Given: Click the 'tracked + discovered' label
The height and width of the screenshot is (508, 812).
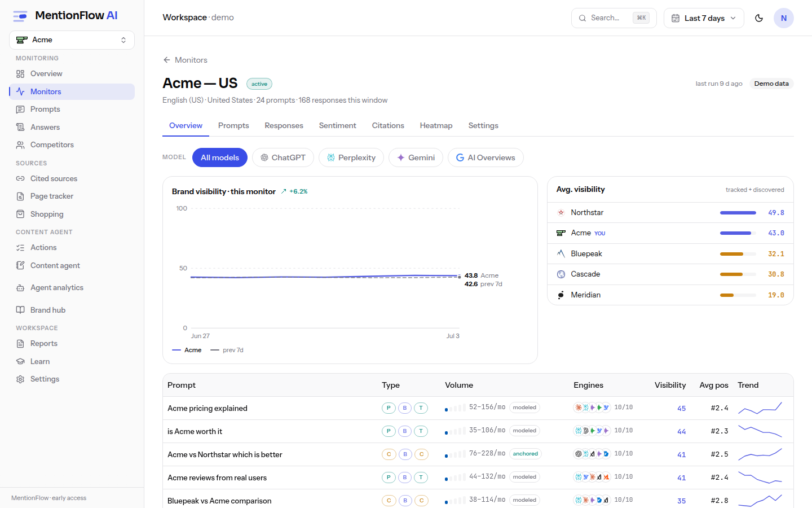Looking at the screenshot, I should [754, 190].
